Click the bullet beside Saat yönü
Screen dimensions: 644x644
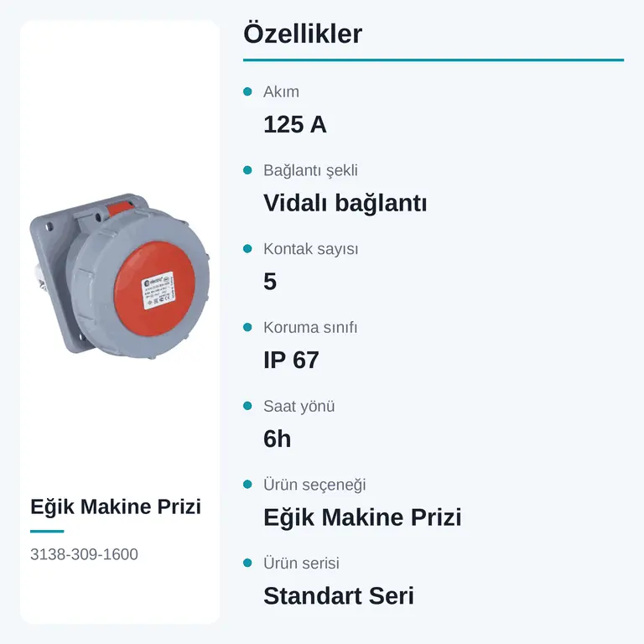tap(247, 406)
